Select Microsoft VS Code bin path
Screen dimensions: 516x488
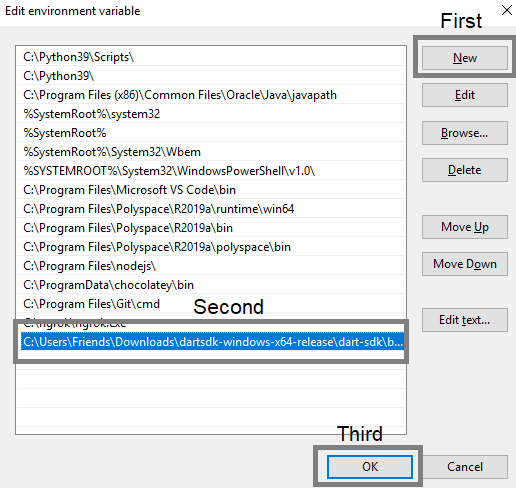(211, 190)
